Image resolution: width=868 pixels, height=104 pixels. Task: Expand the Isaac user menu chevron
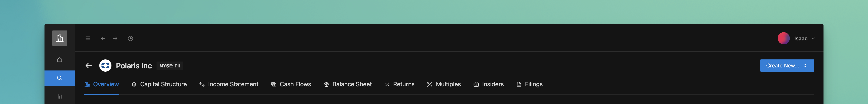813,38
